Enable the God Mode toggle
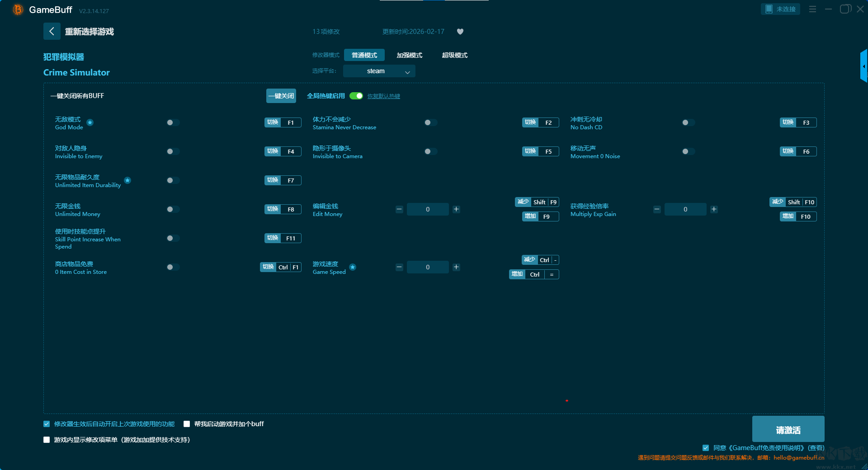 [x=173, y=122]
